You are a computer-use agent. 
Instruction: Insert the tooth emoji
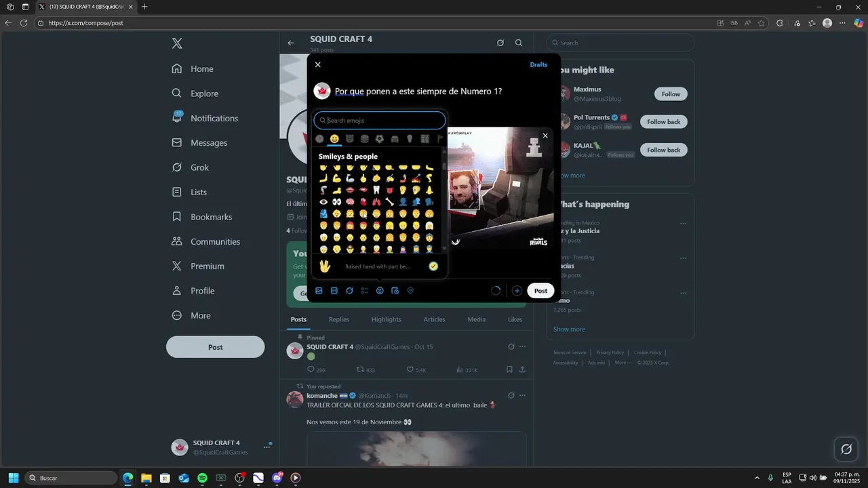click(376, 190)
